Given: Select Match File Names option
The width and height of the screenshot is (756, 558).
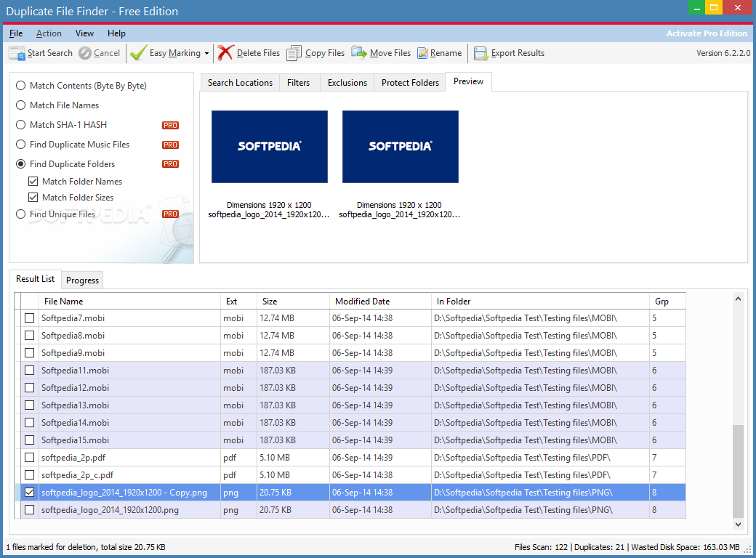Looking at the screenshot, I should click(x=57, y=105).
